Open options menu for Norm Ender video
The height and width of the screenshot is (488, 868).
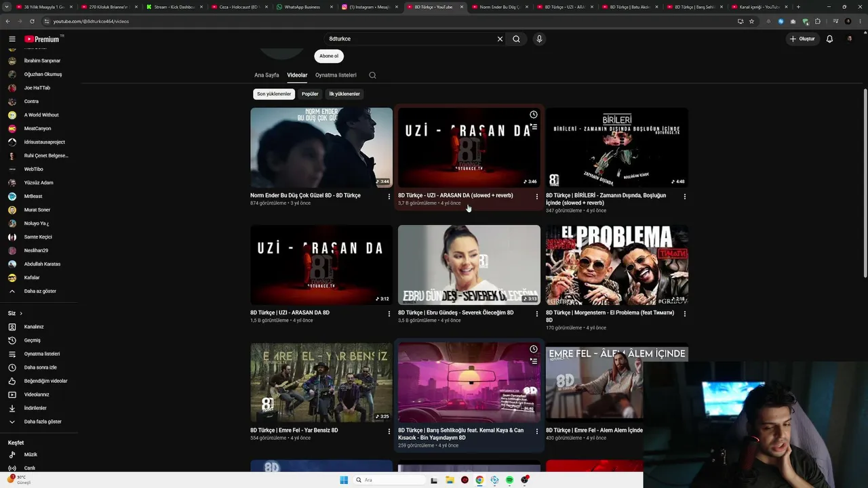389,197
